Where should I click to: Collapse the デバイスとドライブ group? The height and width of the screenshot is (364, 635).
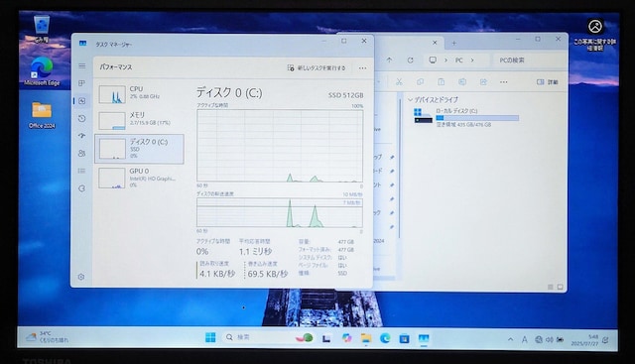pyautogui.click(x=410, y=99)
